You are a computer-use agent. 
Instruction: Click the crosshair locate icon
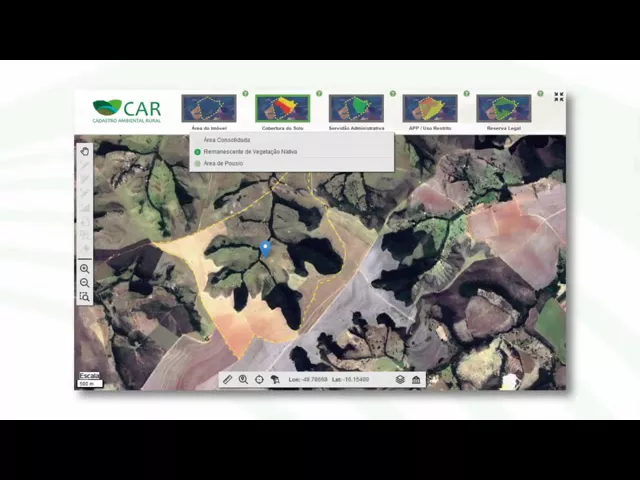pyautogui.click(x=259, y=380)
